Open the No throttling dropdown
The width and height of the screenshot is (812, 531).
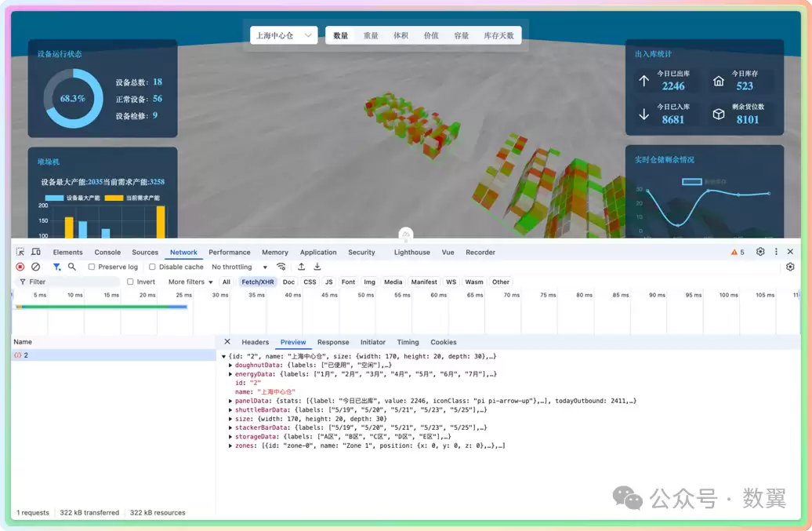click(x=239, y=267)
